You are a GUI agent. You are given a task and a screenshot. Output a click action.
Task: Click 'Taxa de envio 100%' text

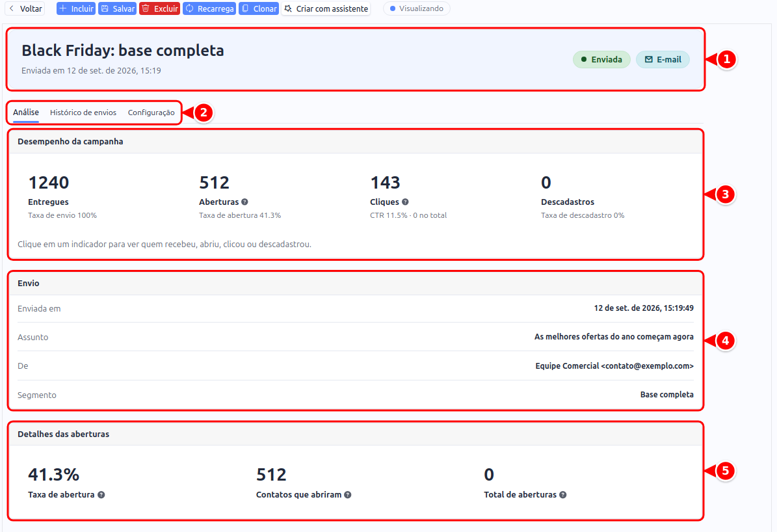pos(62,216)
